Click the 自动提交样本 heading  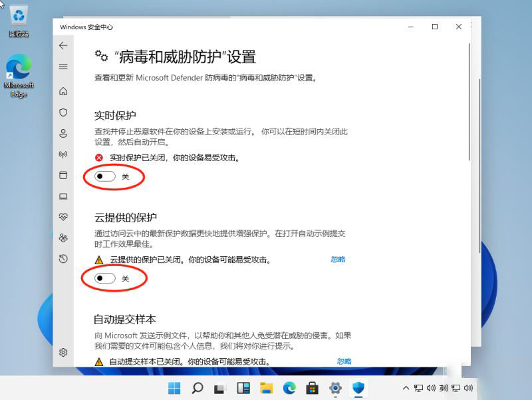pyautogui.click(x=125, y=319)
